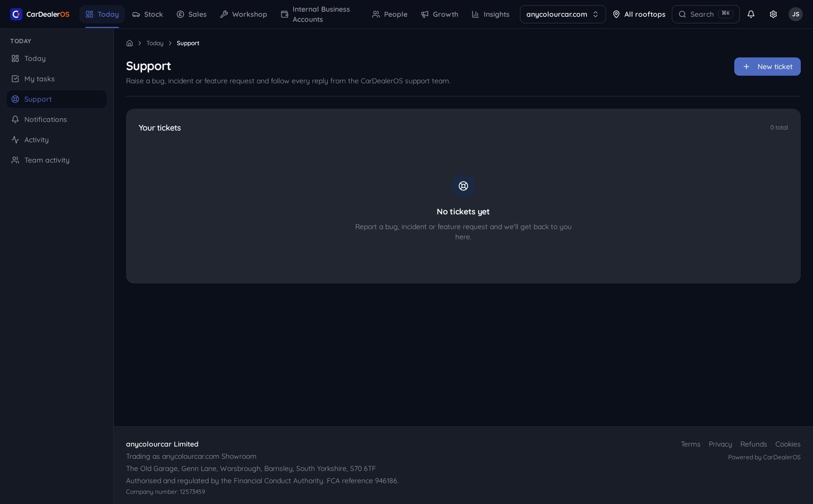
Task: Go to the Sales section
Action: [x=191, y=14]
